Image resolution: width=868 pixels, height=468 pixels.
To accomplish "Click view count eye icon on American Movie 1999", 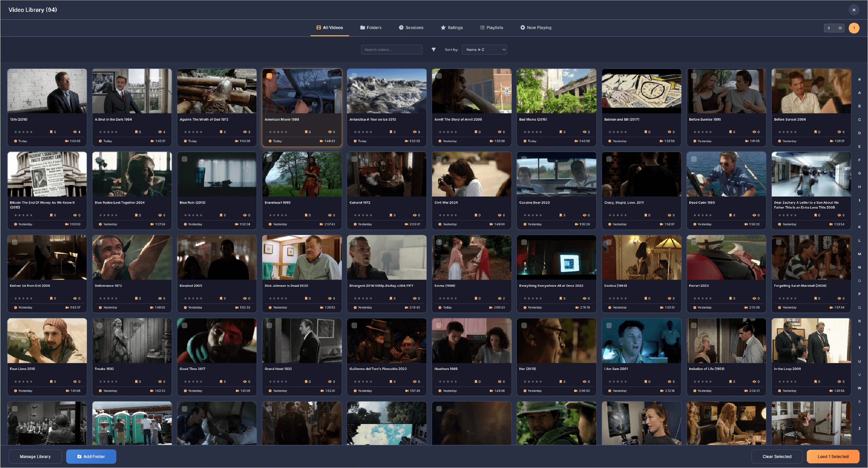I will point(330,132).
